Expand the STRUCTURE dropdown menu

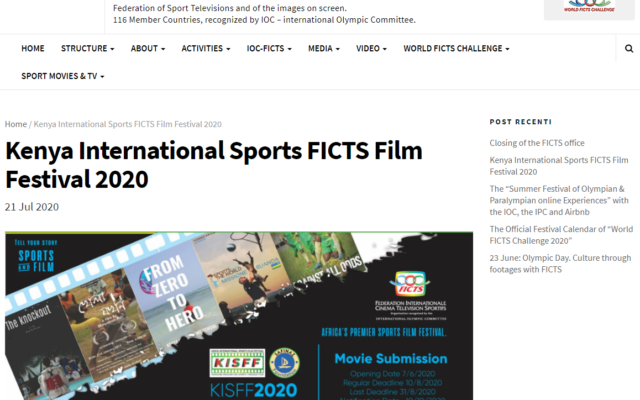pyautogui.click(x=87, y=49)
